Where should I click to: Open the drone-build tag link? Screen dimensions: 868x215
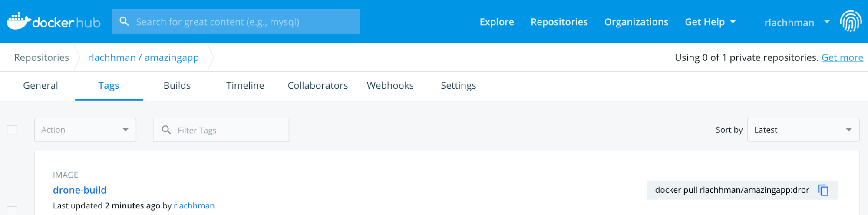79,190
